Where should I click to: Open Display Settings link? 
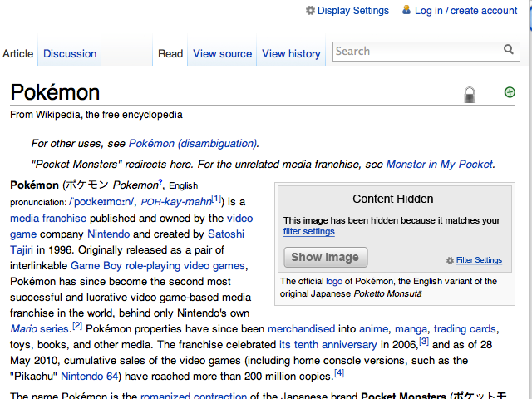[x=352, y=11]
